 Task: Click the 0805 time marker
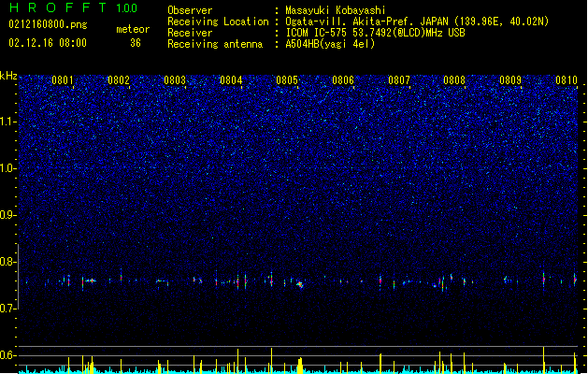point(287,79)
